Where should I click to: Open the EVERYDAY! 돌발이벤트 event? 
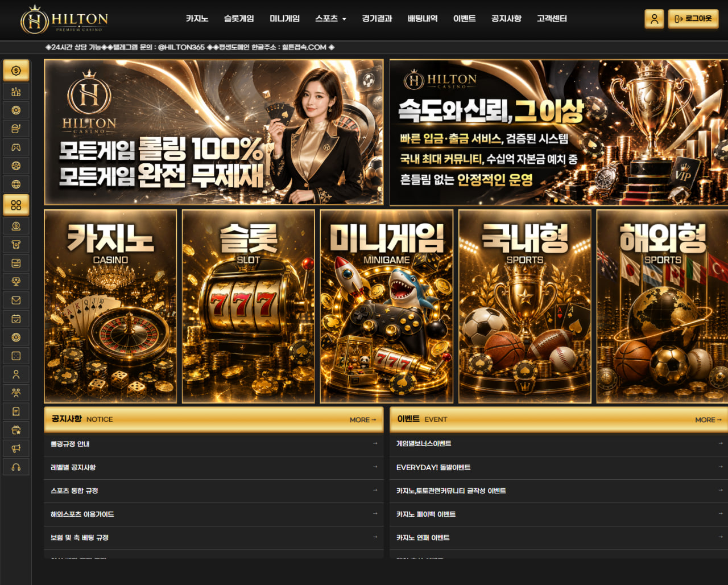tap(559, 467)
